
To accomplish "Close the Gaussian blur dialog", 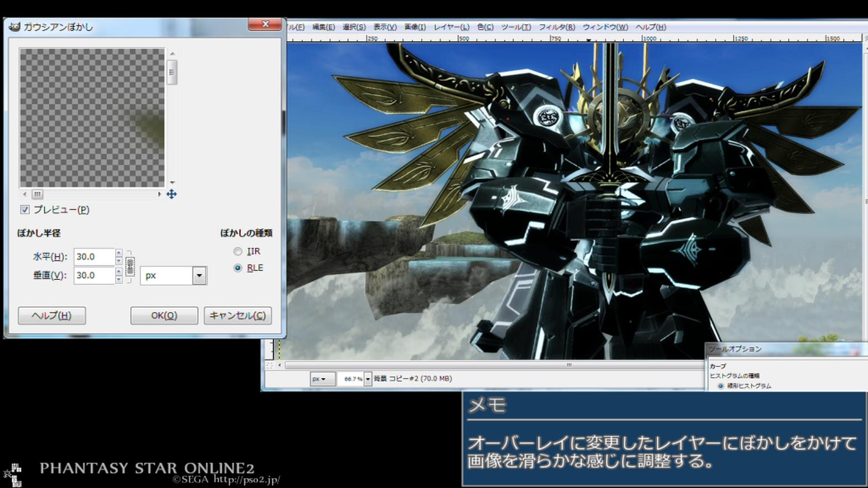I will [265, 24].
